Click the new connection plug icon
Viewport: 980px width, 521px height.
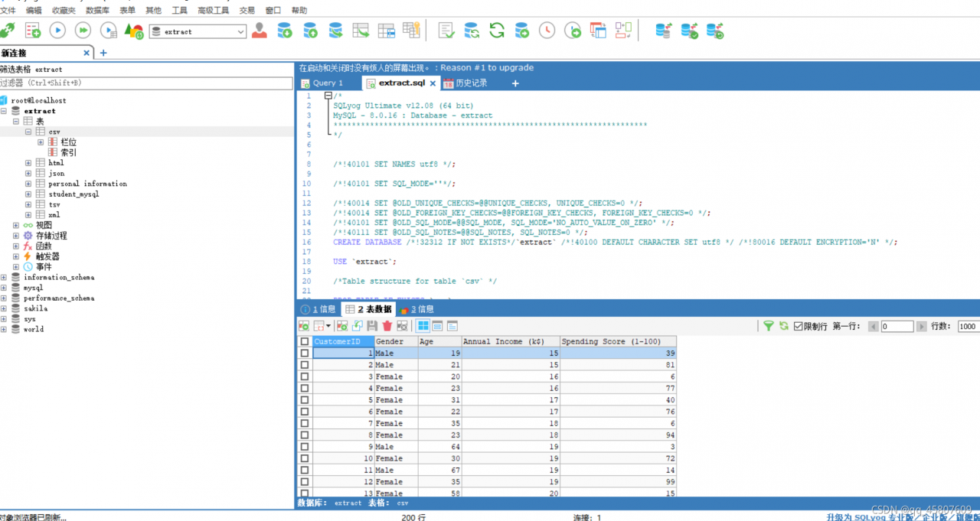pos(8,31)
